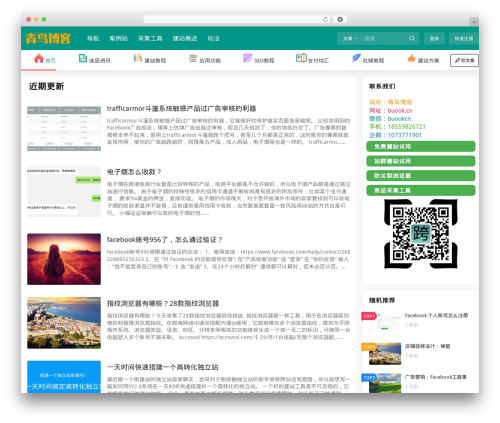The image size is (500, 423).
Task: Open the 建站教程 category tab
Action: [x=155, y=60]
